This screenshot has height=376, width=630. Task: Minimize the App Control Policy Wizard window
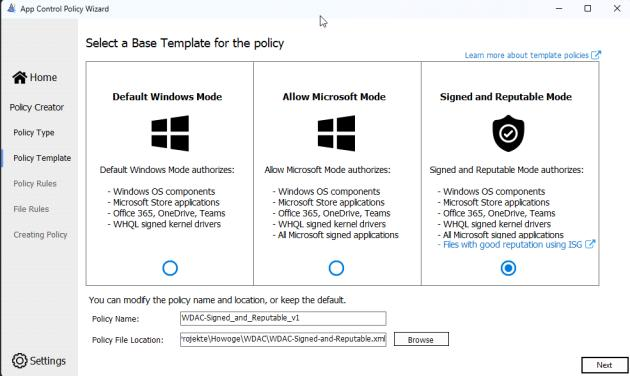559,8
